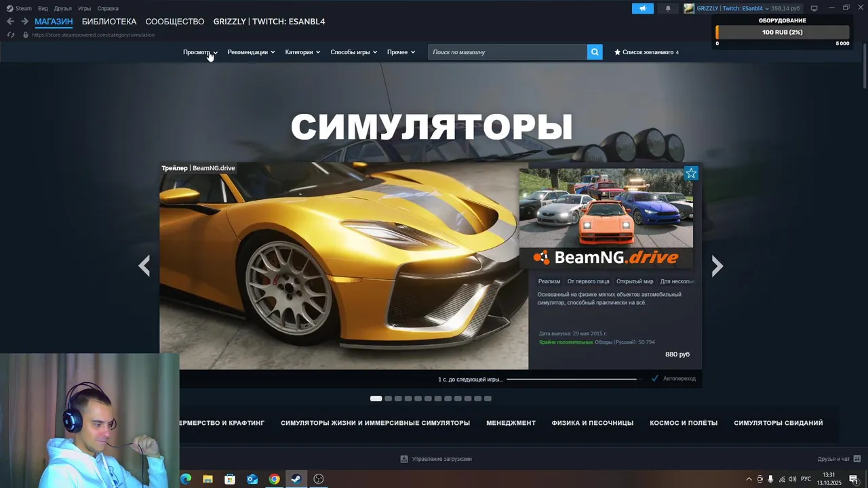Select the first carousel page dot
The image size is (868, 488).
[x=376, y=399]
